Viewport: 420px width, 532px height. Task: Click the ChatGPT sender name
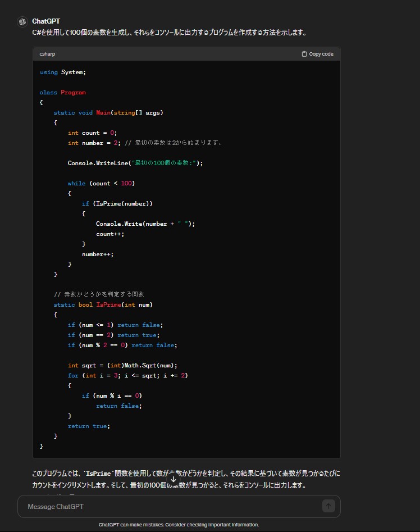tap(46, 21)
